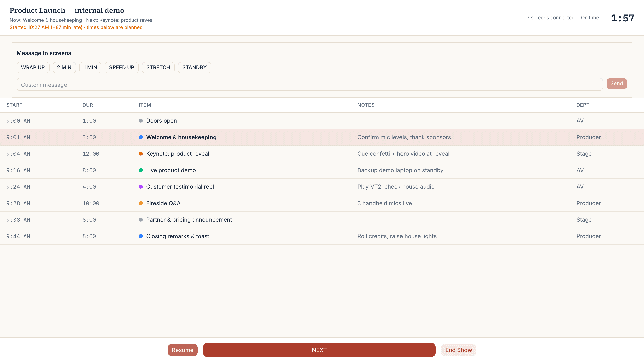
Task: Click the ITEM column header
Action: point(145,105)
